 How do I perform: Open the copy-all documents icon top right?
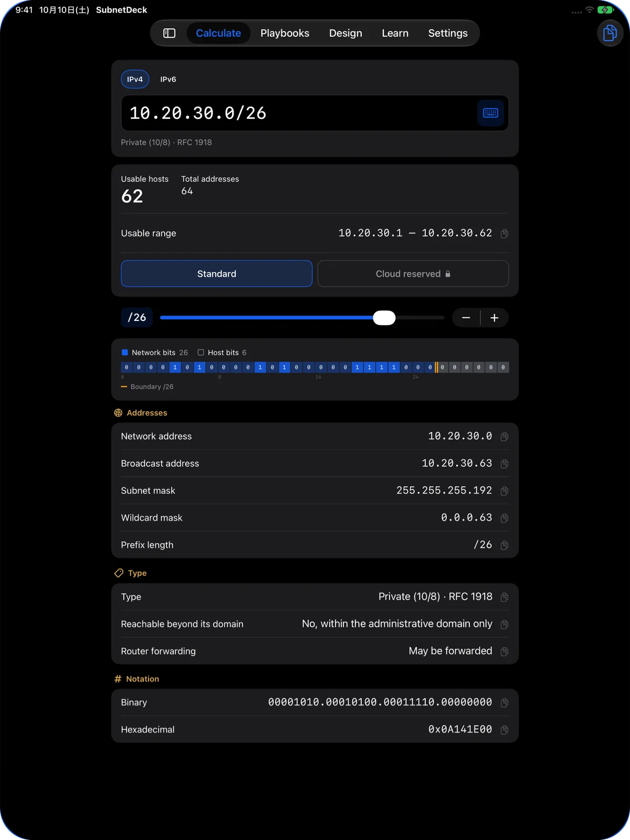pos(610,33)
